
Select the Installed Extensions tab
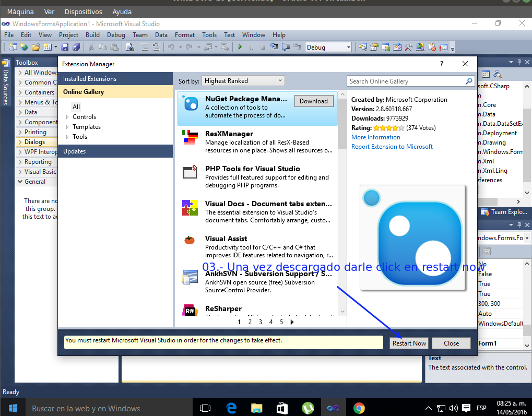click(x=115, y=79)
